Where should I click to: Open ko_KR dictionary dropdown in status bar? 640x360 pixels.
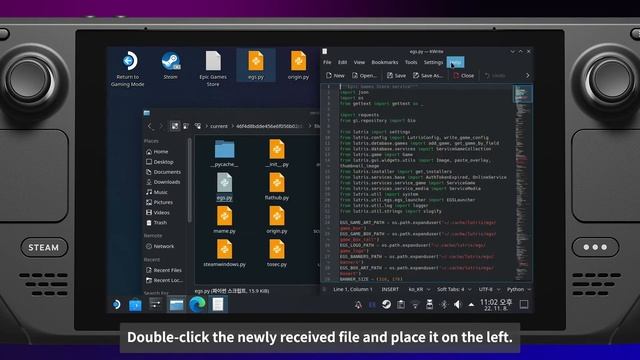(x=420, y=289)
